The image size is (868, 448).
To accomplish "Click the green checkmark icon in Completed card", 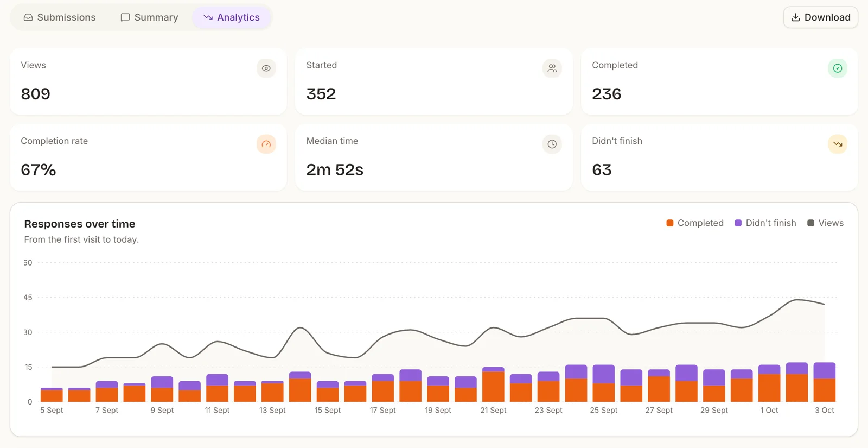I will point(838,68).
